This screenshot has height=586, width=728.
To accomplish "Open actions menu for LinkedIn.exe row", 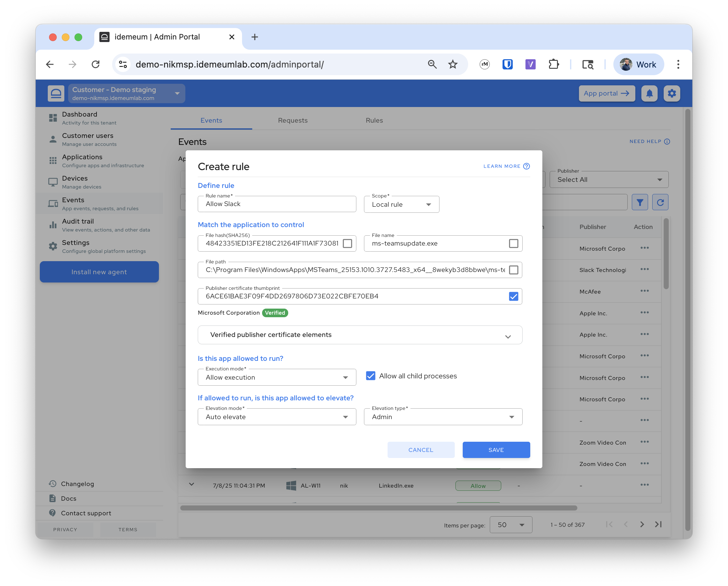I will tap(645, 485).
